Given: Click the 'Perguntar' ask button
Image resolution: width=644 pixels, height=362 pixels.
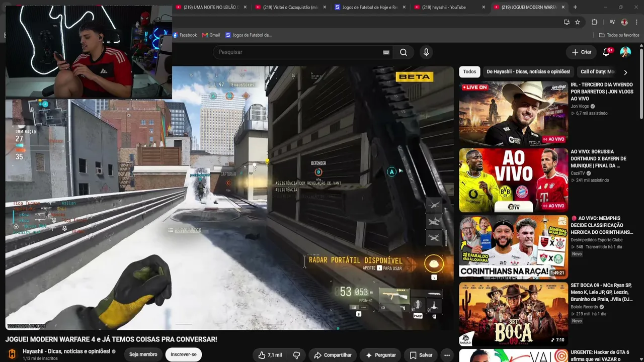Looking at the screenshot, I should click(x=380, y=355).
